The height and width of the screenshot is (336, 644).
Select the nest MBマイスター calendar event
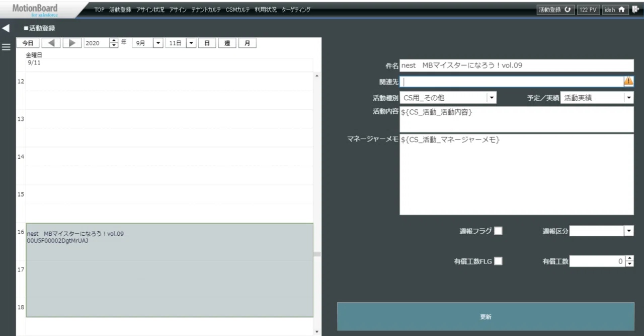click(170, 270)
